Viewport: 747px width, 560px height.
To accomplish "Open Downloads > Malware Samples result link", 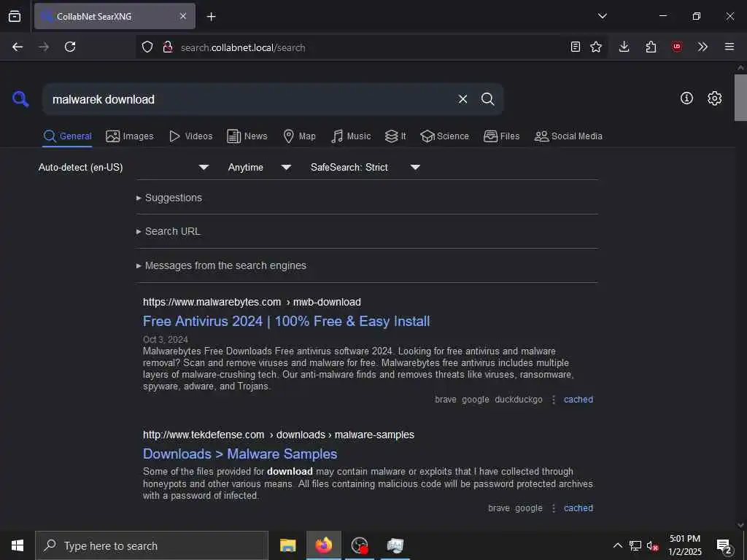I will (240, 454).
